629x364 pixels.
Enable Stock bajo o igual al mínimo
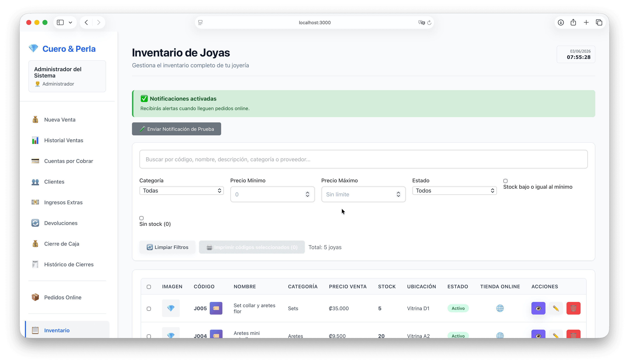click(x=505, y=181)
